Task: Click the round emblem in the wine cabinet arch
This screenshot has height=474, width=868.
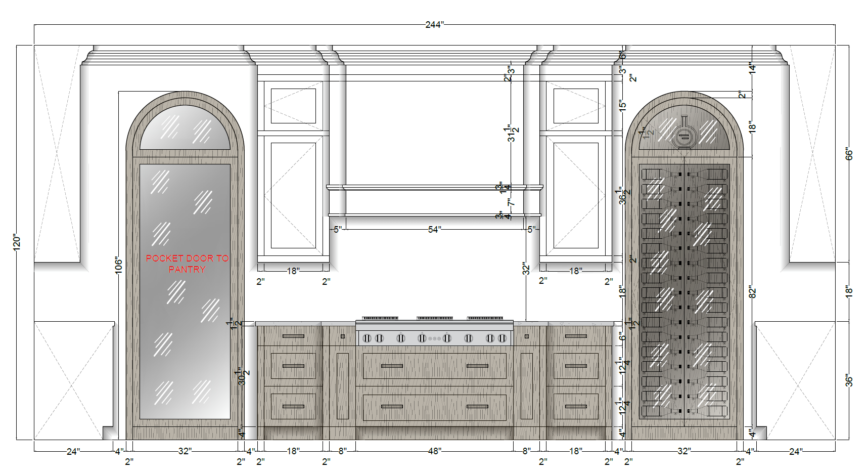Action: (x=683, y=136)
